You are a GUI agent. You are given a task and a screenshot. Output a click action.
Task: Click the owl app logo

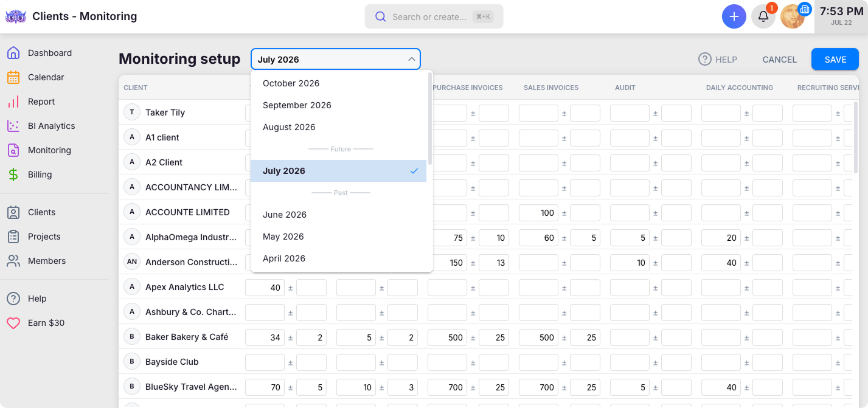[x=15, y=16]
